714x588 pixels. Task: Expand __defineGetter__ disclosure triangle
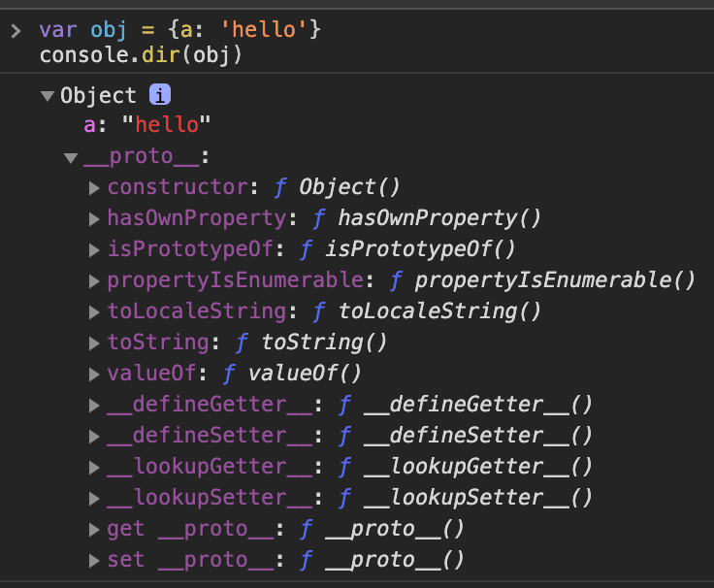point(94,405)
